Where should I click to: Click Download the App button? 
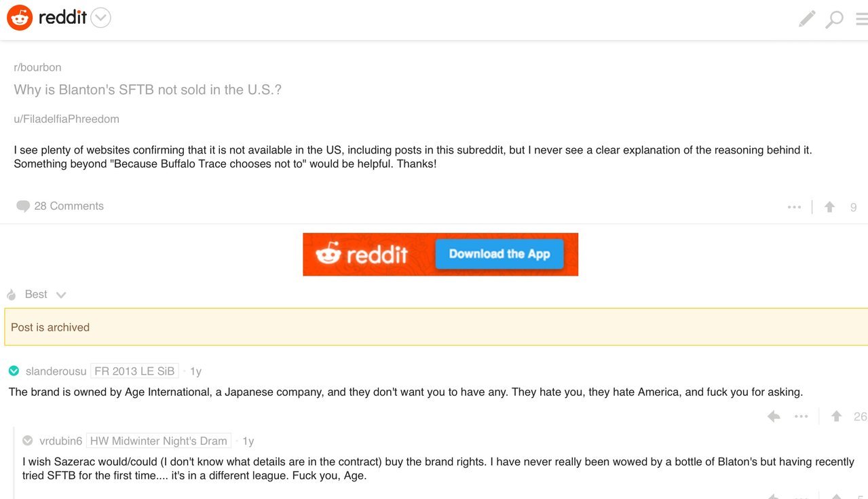(499, 254)
